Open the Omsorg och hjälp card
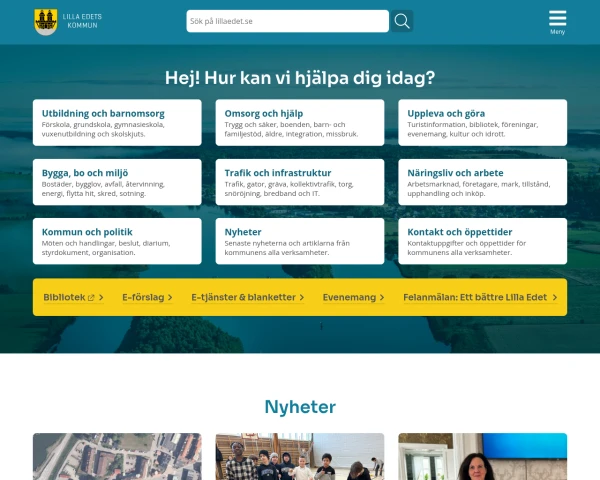This screenshot has width=600, height=480. [300, 122]
